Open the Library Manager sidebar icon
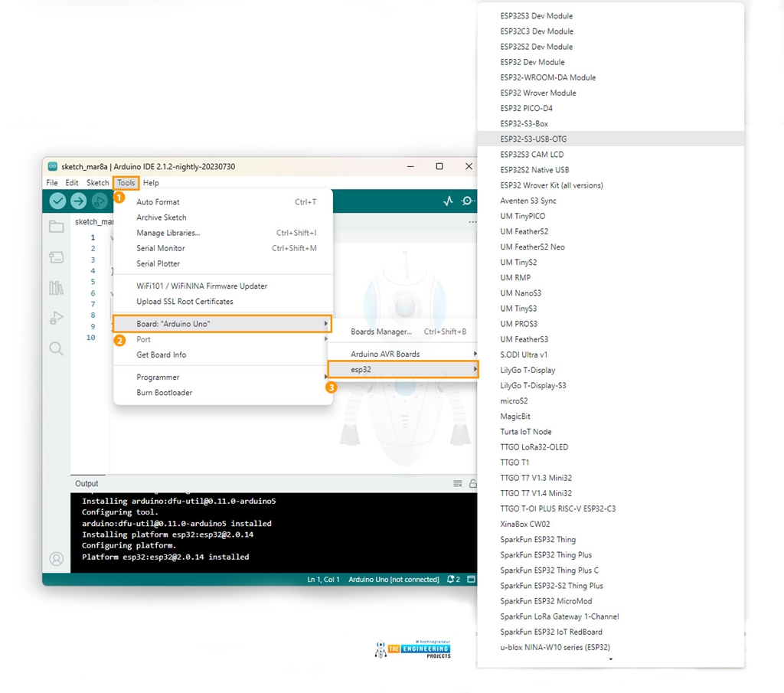784x693 pixels. 56,288
